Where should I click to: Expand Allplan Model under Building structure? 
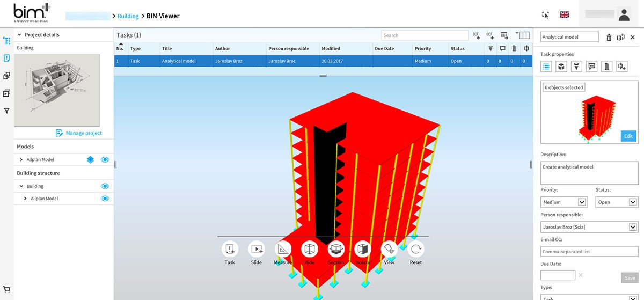[x=25, y=199]
